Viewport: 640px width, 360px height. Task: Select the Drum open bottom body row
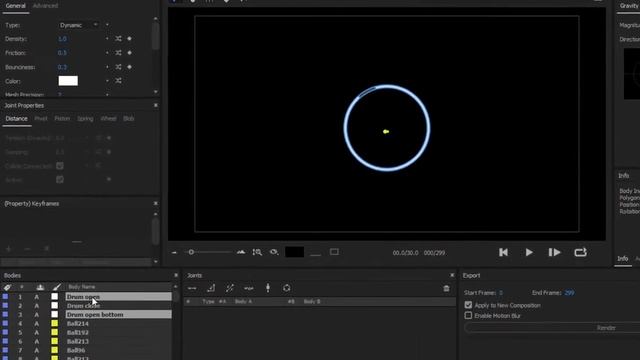pos(118,315)
